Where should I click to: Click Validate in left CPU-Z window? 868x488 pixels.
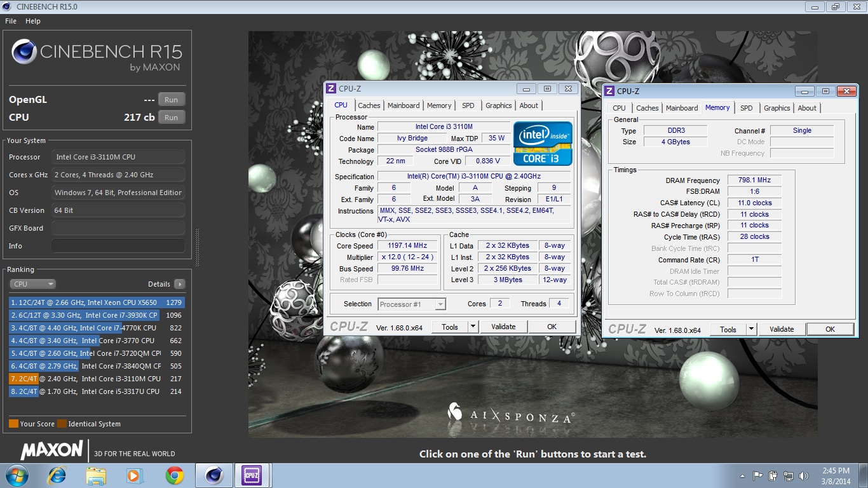tap(503, 327)
